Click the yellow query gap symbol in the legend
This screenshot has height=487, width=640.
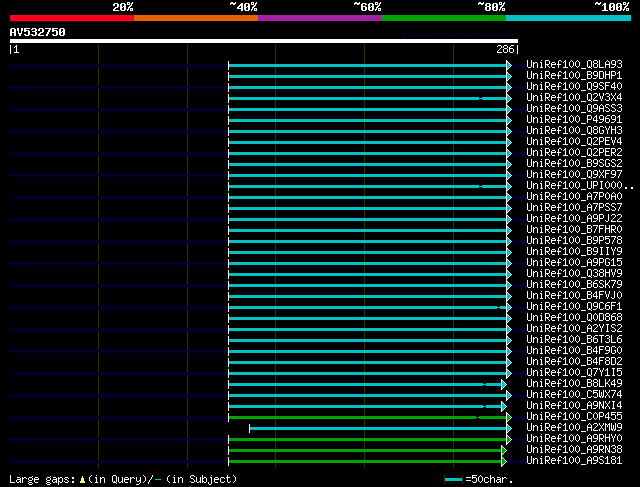point(82,480)
